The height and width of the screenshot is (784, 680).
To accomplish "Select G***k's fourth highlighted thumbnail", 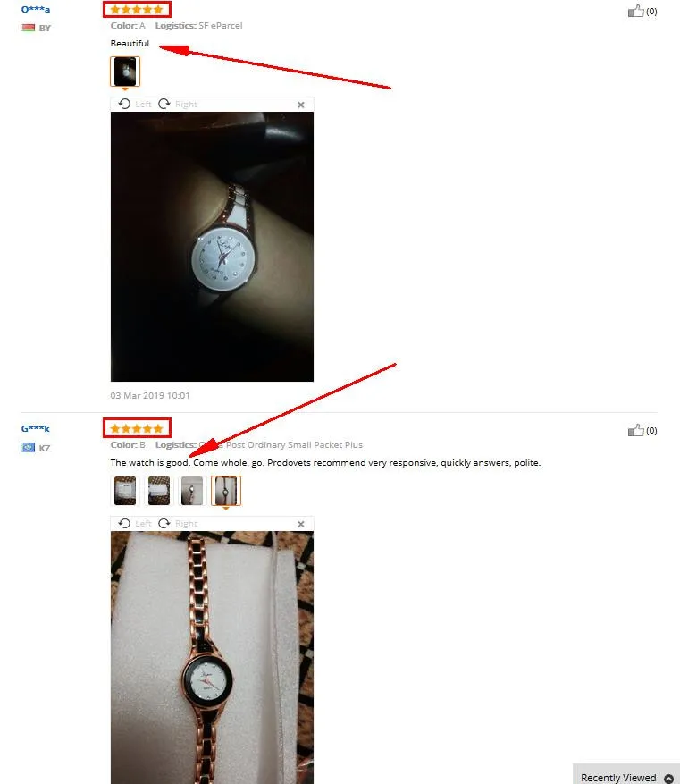I will point(226,491).
